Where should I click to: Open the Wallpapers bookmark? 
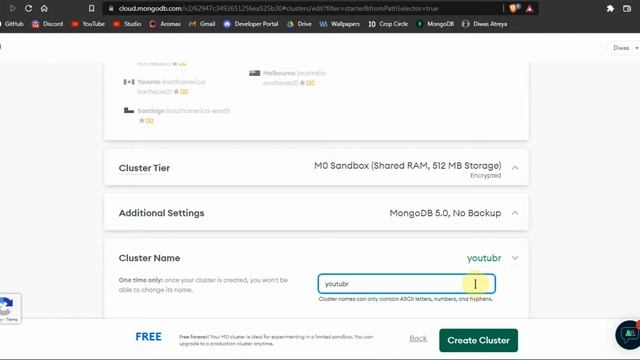(340, 24)
